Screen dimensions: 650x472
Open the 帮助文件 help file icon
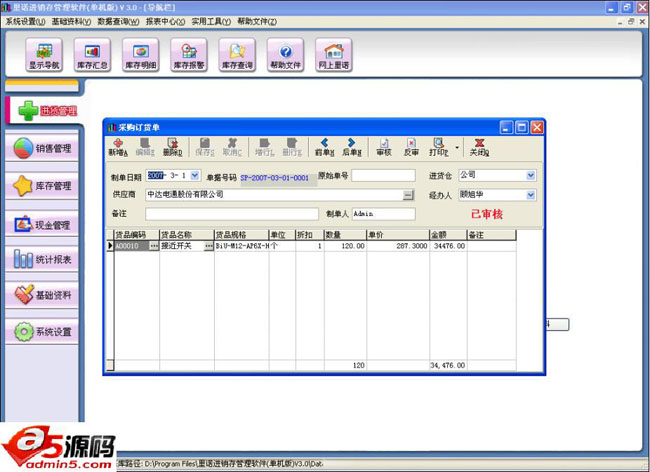[x=285, y=54]
